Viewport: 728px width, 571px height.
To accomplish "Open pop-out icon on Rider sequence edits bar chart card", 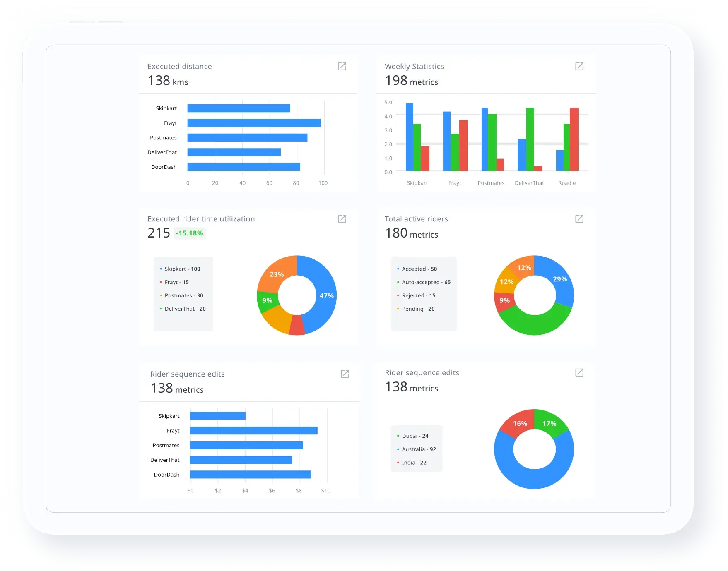I will (x=345, y=374).
